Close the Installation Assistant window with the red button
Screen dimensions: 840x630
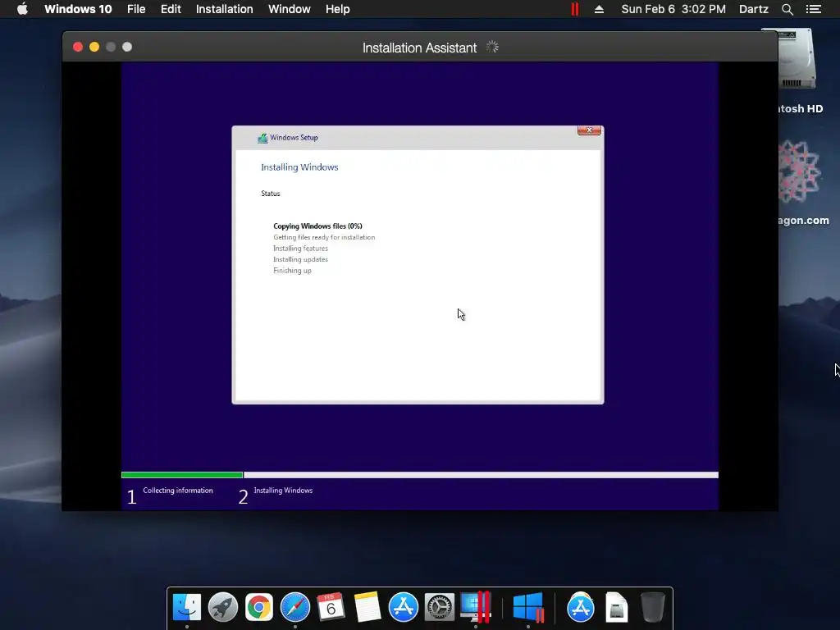coord(78,47)
